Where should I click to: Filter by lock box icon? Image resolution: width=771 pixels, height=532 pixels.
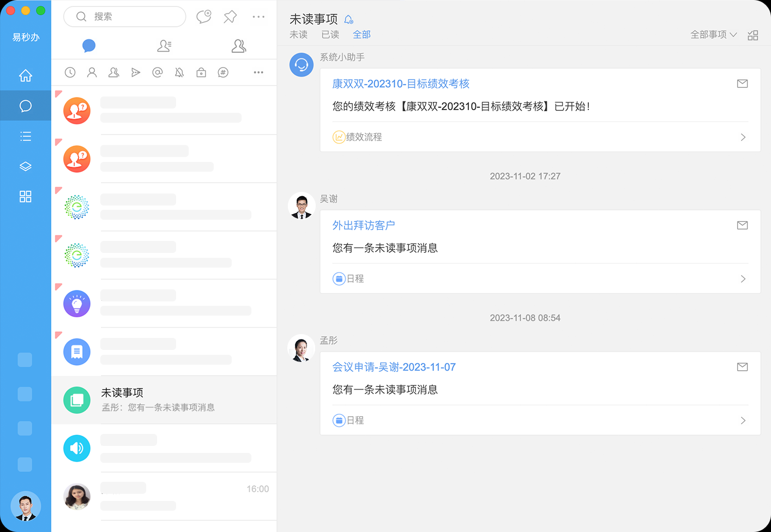click(x=201, y=72)
